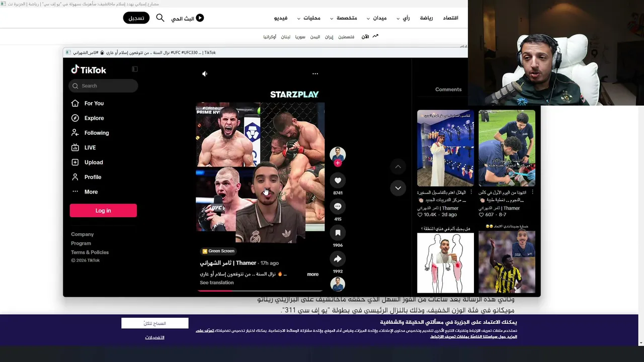Expand the caption with "more"
The height and width of the screenshot is (362, 644).
click(313, 275)
